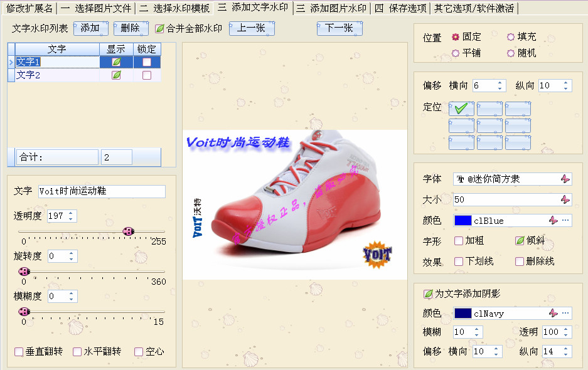Open the ellipsis color picker beside clNavy
The width and height of the screenshot is (588, 370).
565,313
